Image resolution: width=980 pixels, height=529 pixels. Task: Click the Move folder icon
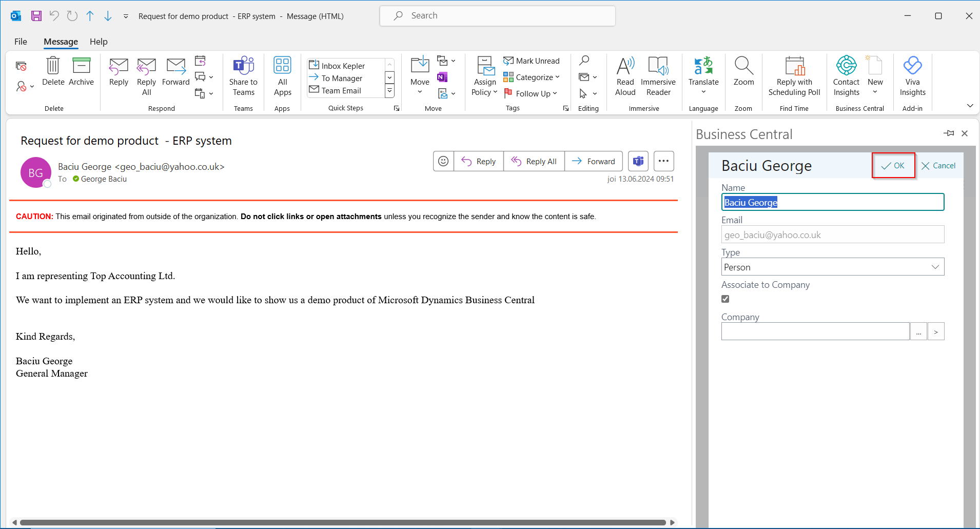click(x=420, y=65)
